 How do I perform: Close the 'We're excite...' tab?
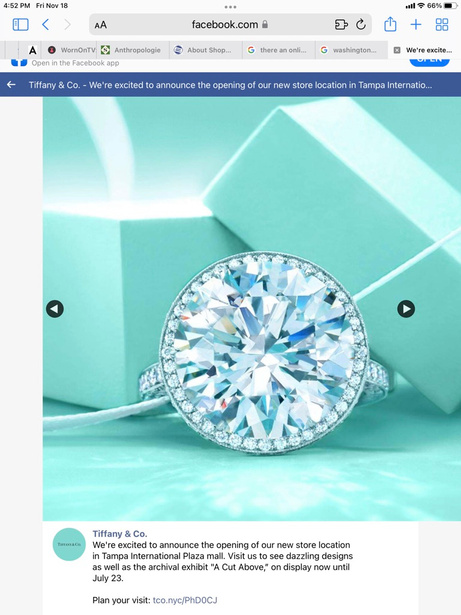pos(397,50)
